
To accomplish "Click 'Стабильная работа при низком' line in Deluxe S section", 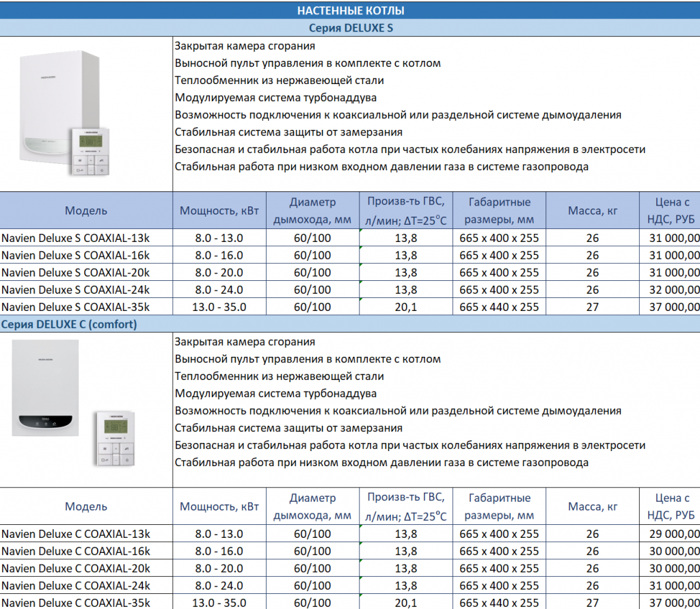I will 381,167.
